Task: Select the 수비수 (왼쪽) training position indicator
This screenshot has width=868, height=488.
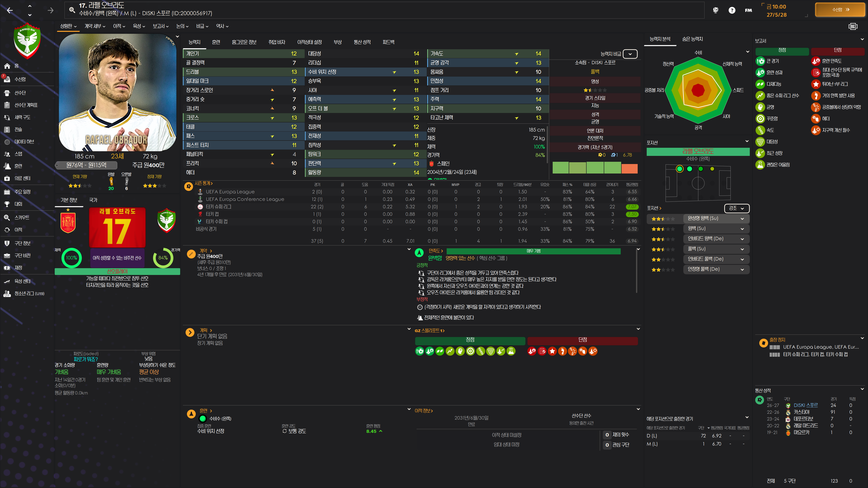Action: pos(203,419)
